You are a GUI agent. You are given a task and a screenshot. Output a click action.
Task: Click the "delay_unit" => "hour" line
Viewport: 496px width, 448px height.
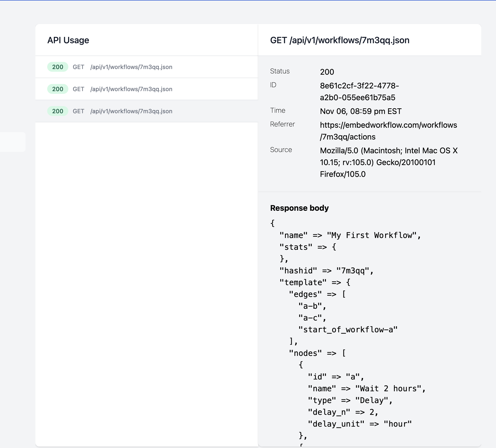[359, 424]
